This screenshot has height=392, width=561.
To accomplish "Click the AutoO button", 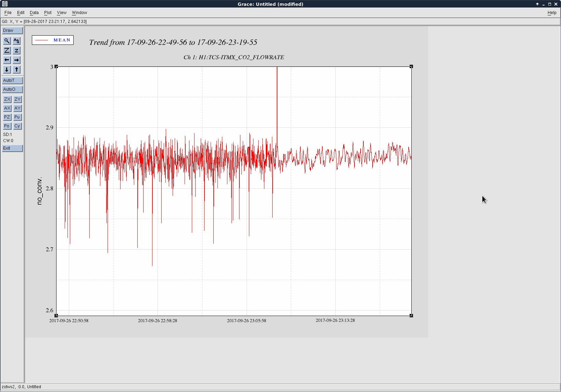I will (x=12, y=89).
